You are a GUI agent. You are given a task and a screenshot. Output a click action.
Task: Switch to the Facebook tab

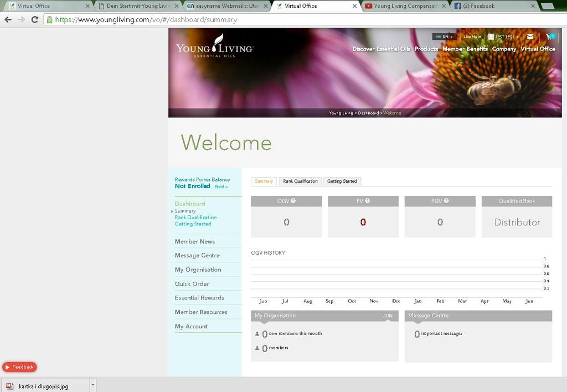(x=494, y=6)
